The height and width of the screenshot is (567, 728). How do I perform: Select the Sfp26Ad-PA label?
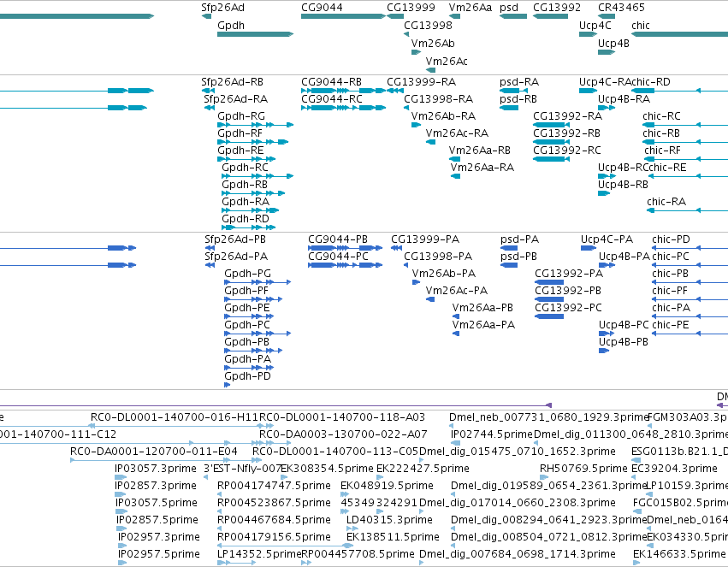(x=236, y=257)
